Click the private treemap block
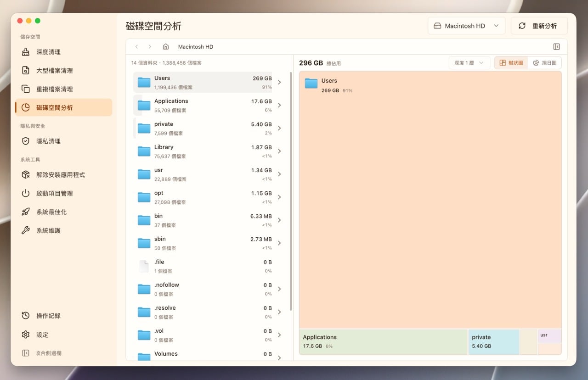The height and width of the screenshot is (380, 588). (494, 342)
